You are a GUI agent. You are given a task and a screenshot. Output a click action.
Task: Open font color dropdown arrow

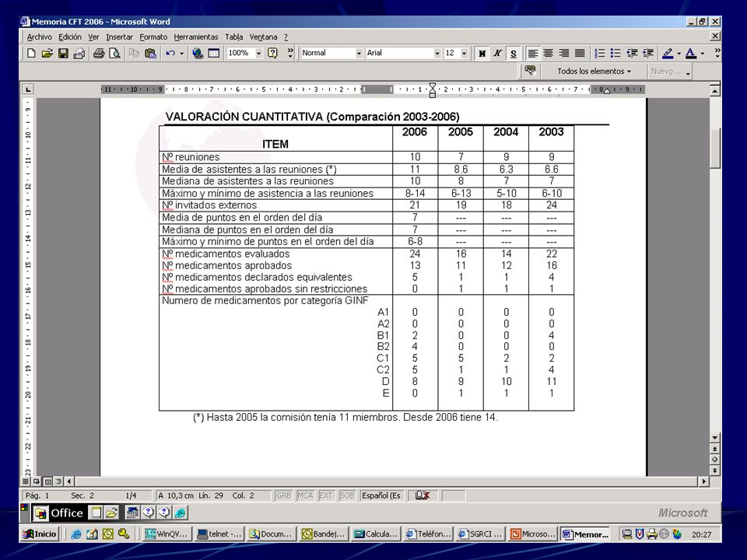(x=702, y=54)
